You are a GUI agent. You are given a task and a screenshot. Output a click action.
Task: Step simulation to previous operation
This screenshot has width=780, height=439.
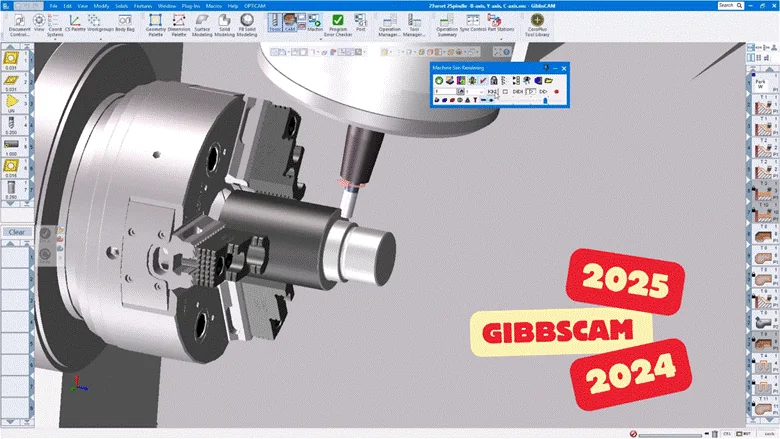(x=517, y=91)
